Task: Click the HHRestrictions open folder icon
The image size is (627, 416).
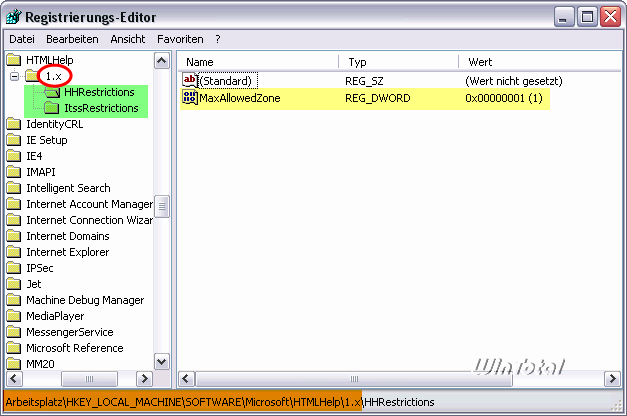Action: tap(52, 92)
